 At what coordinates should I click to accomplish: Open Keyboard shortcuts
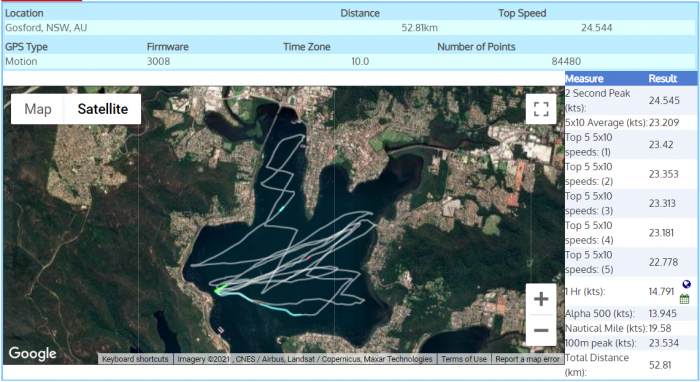[135, 359]
